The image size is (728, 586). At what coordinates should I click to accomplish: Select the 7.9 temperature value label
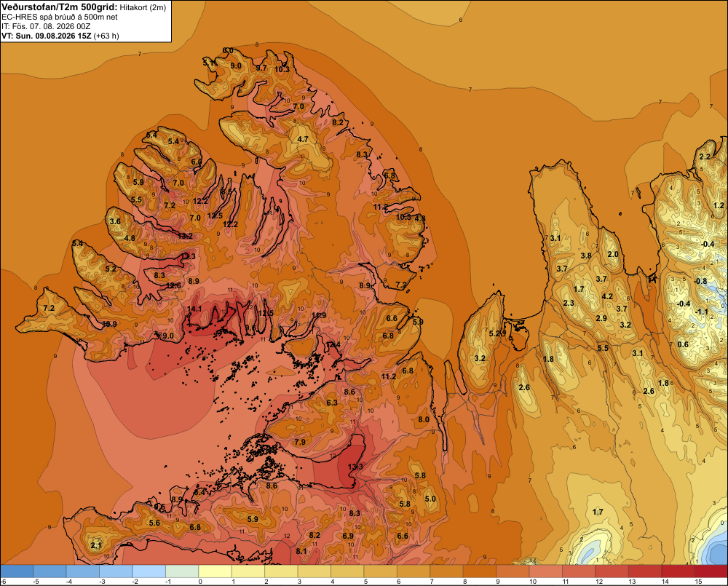pyautogui.click(x=300, y=442)
